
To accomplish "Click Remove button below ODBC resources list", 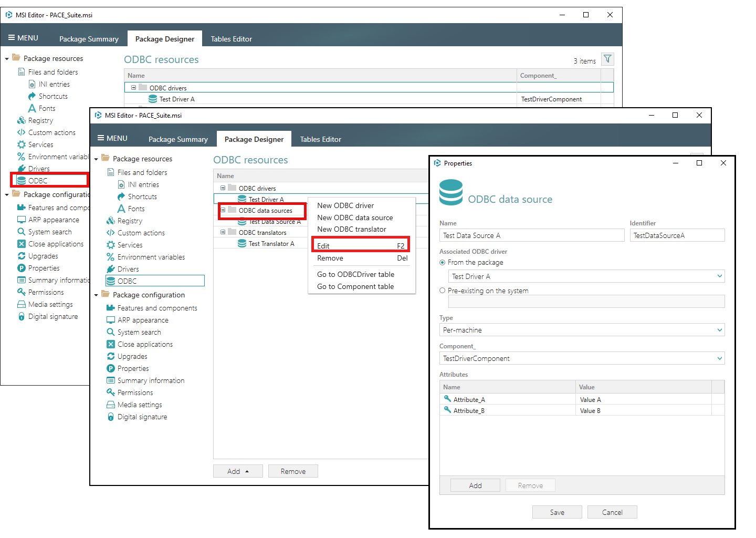I will (293, 471).
